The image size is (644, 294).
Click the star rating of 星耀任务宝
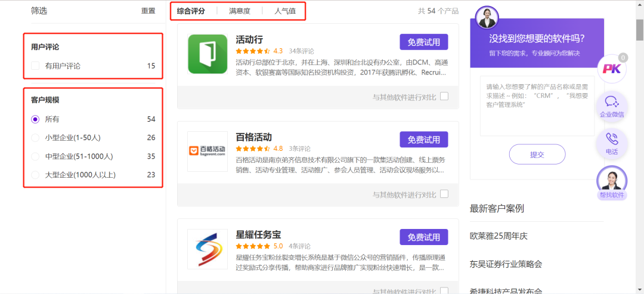[x=253, y=246]
